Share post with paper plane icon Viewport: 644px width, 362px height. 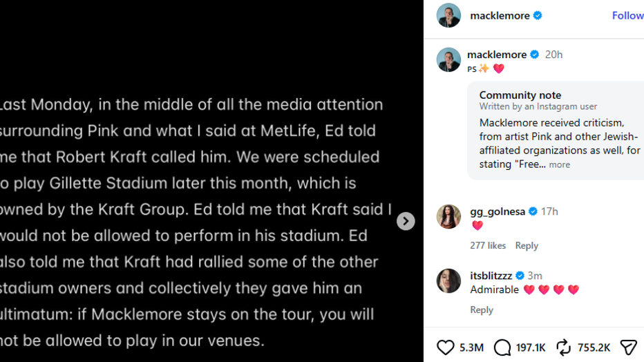coord(628,347)
